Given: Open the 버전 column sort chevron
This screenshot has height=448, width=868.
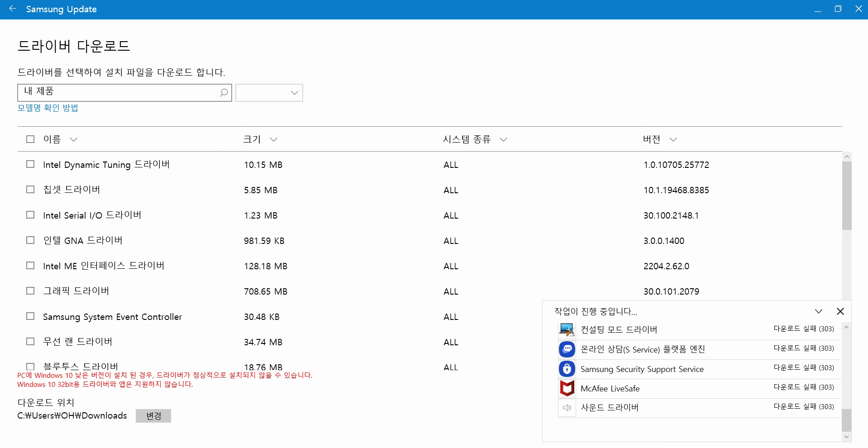Looking at the screenshot, I should [x=673, y=139].
